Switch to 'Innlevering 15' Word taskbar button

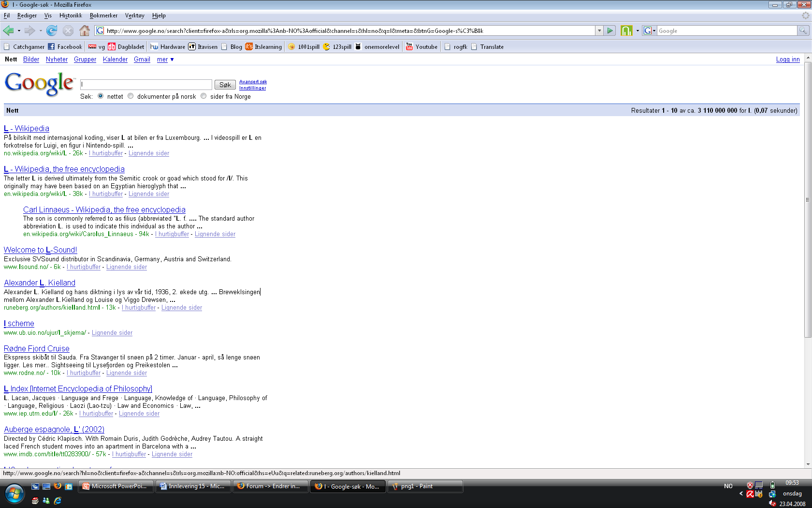point(193,486)
